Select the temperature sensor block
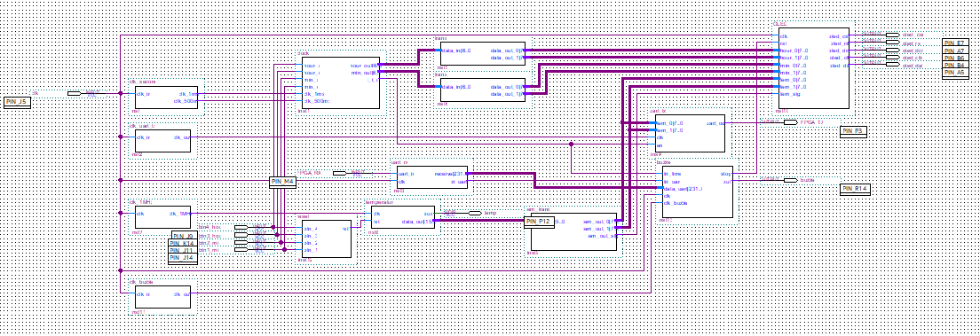The width and height of the screenshot is (980, 336). [x=402, y=218]
